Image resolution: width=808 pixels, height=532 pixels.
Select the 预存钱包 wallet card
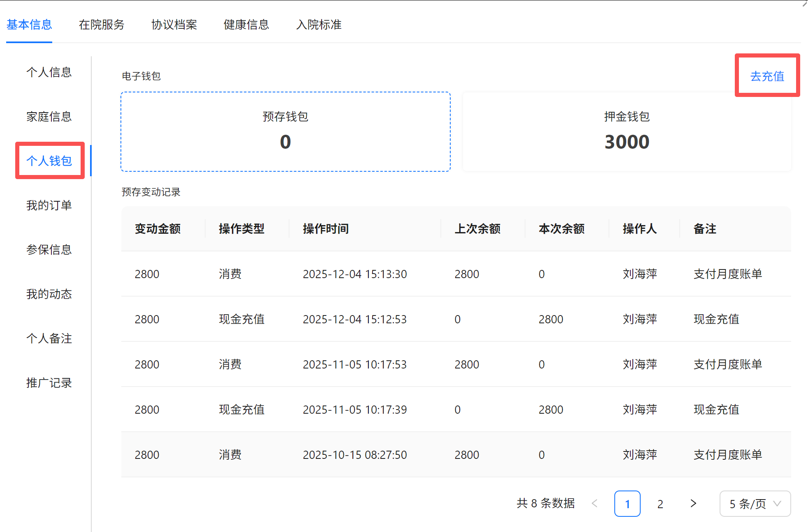(x=285, y=131)
